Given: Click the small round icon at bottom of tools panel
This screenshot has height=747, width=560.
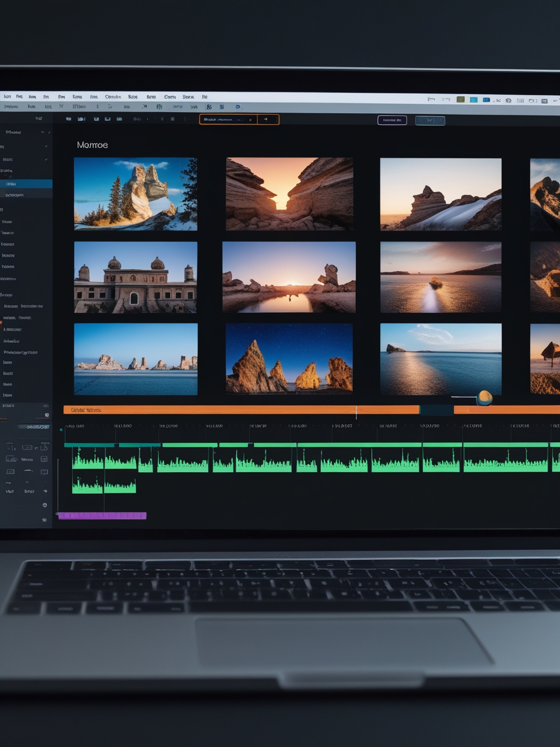Looking at the screenshot, I should point(44,519).
